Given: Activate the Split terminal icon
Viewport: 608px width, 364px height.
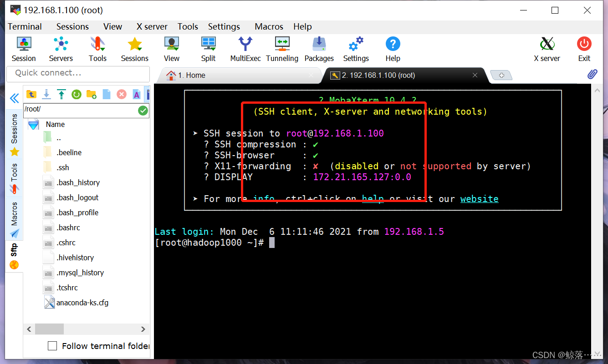Looking at the screenshot, I should (208, 49).
